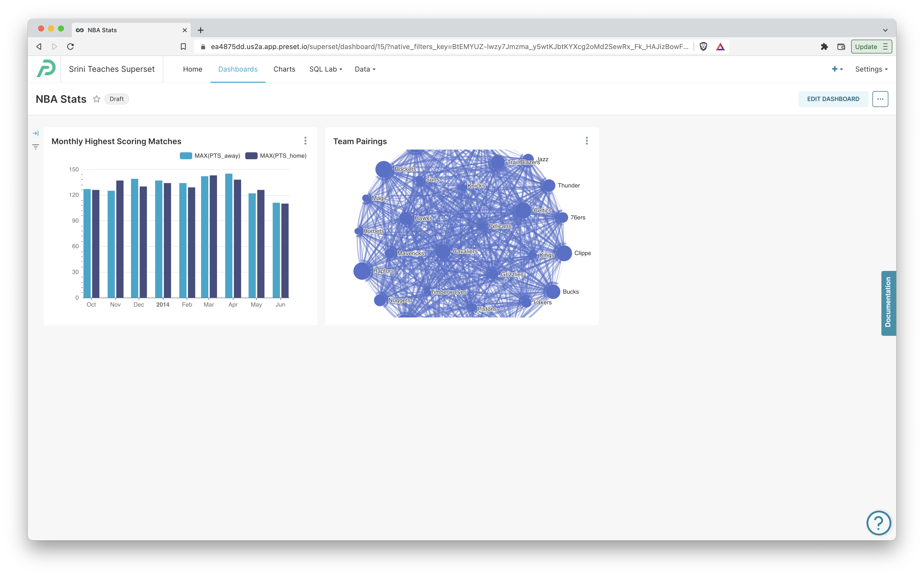Viewport: 924px width, 577px height.
Task: Click the kebab menu on Monthly Highest Scoring chart
Action: tap(305, 141)
